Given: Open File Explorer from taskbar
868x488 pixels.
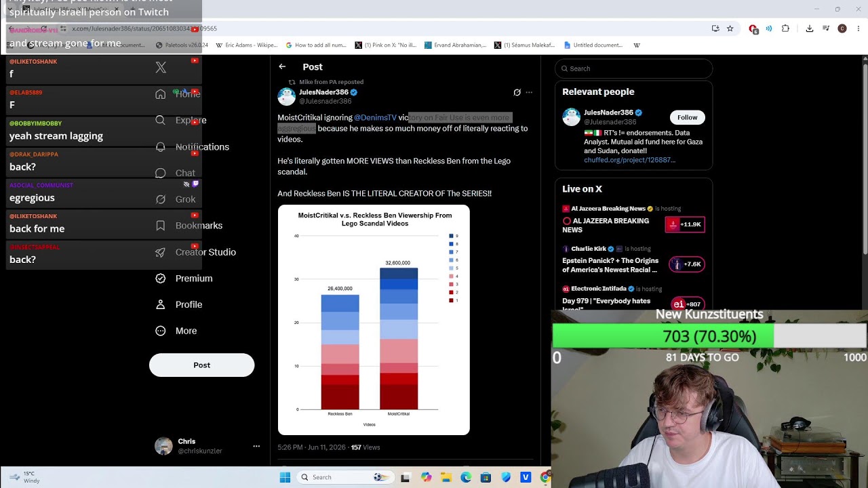Looking at the screenshot, I should (x=446, y=477).
